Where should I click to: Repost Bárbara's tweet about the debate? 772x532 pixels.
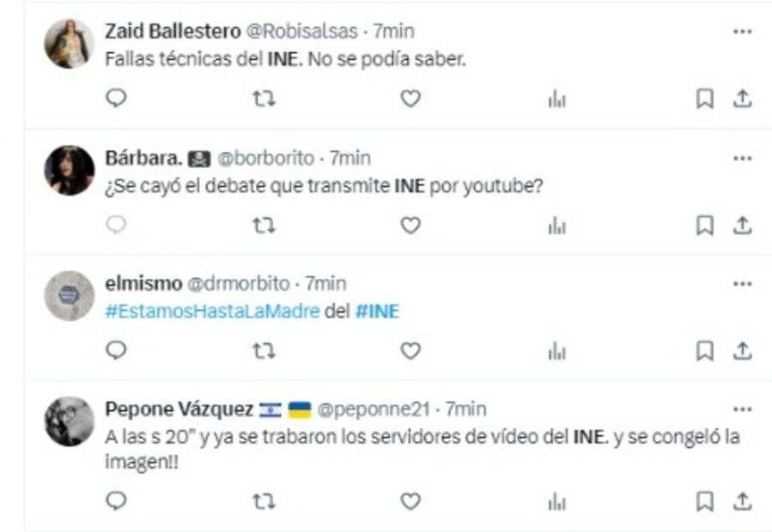(264, 226)
